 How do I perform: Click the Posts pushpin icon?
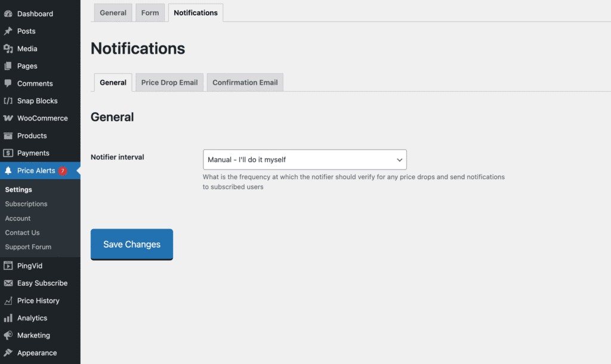(8, 31)
